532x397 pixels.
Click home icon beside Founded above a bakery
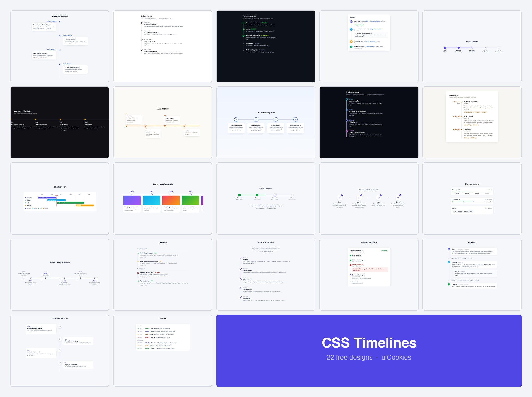(60, 326)
